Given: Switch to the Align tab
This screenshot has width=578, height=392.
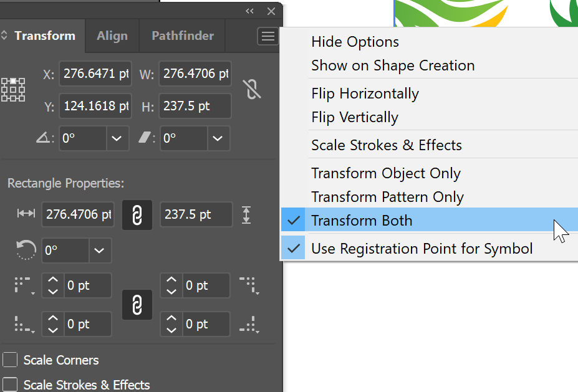Looking at the screenshot, I should coord(112,36).
